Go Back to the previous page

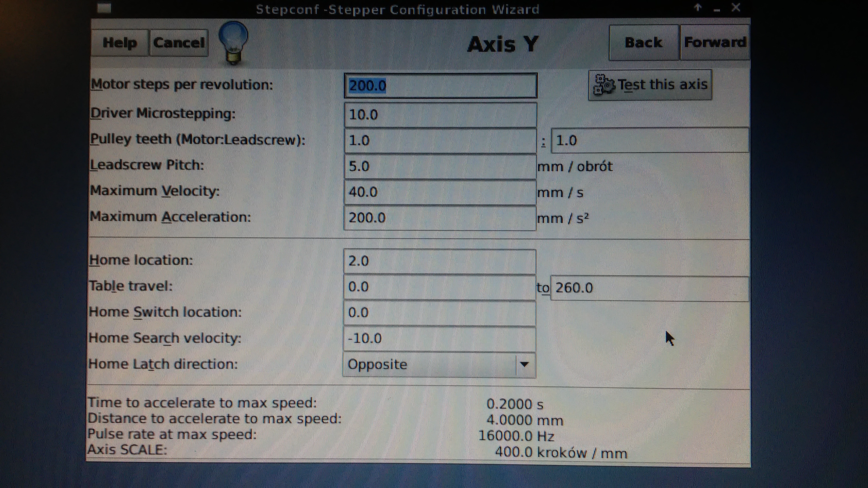pyautogui.click(x=644, y=43)
